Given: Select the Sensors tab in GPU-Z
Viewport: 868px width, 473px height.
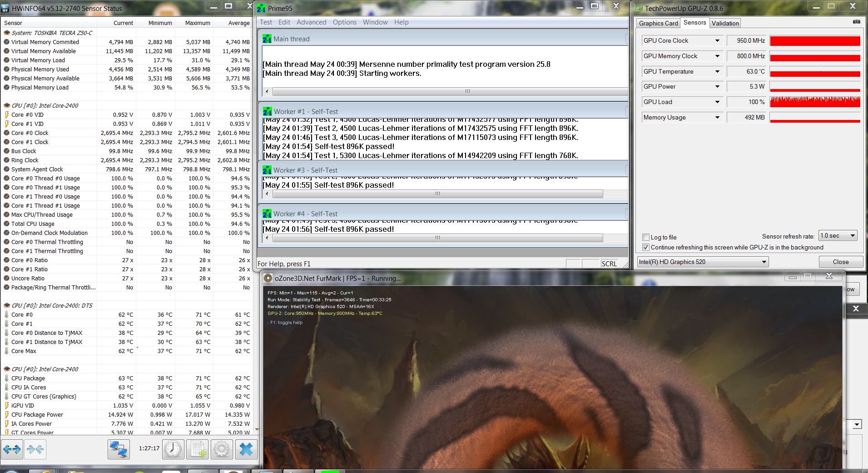Looking at the screenshot, I should tap(694, 22).
